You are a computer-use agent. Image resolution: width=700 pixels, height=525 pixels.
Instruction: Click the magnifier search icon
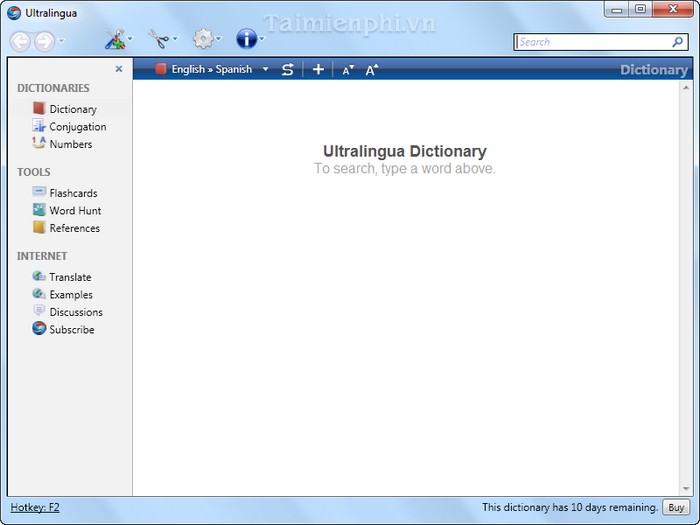tap(677, 42)
